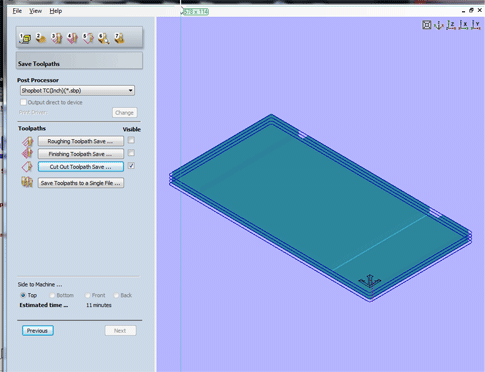Click Finishing Toolpath Save button
Viewport: 485px width, 372px height.
[81, 154]
